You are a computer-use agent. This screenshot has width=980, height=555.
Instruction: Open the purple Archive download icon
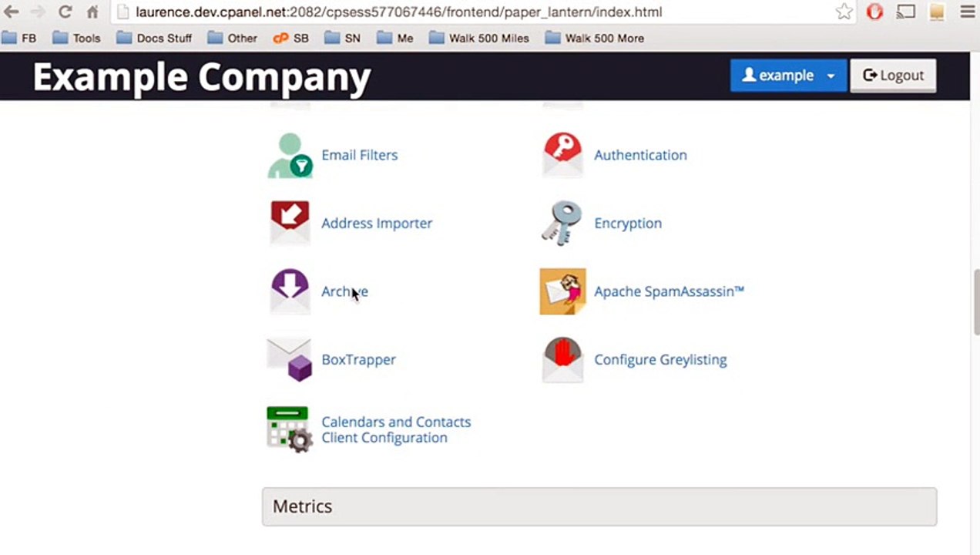coord(290,291)
